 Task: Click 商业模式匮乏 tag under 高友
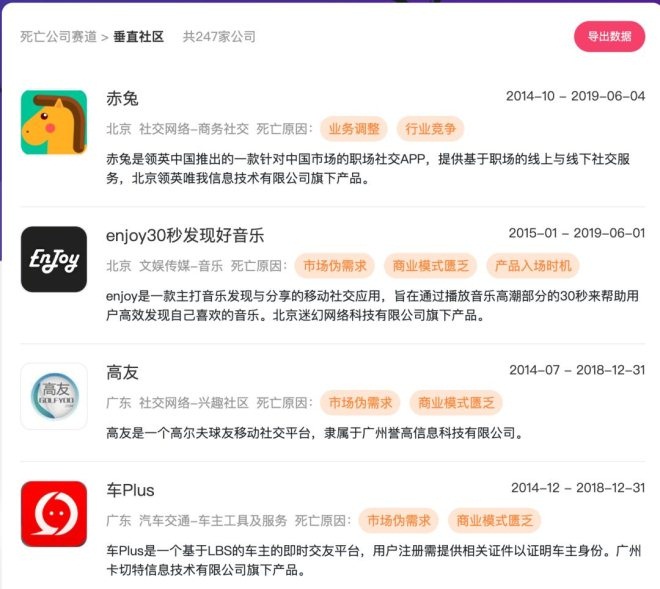[456, 403]
